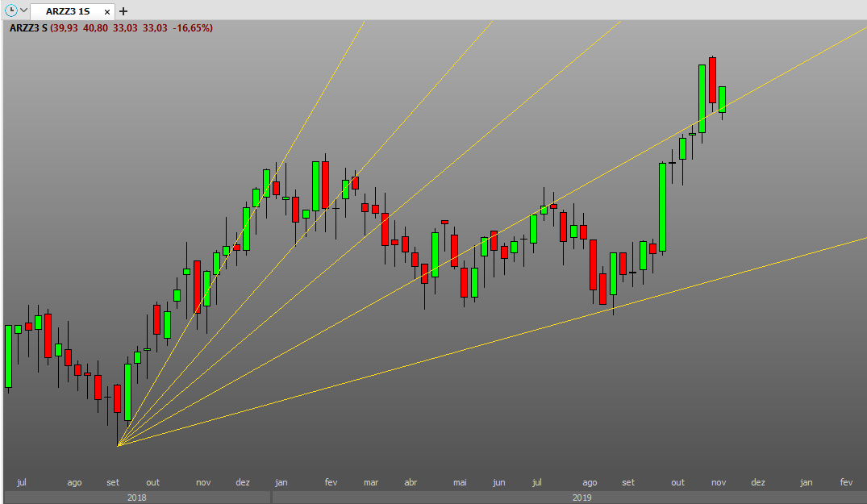Add a new chart tab with the plus icon

tap(123, 11)
